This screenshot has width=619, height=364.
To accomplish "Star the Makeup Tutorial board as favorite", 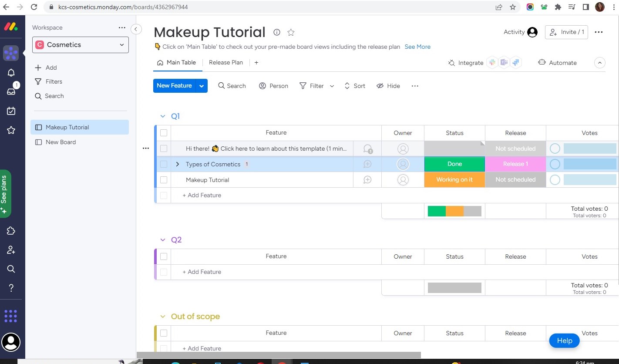I will [291, 32].
